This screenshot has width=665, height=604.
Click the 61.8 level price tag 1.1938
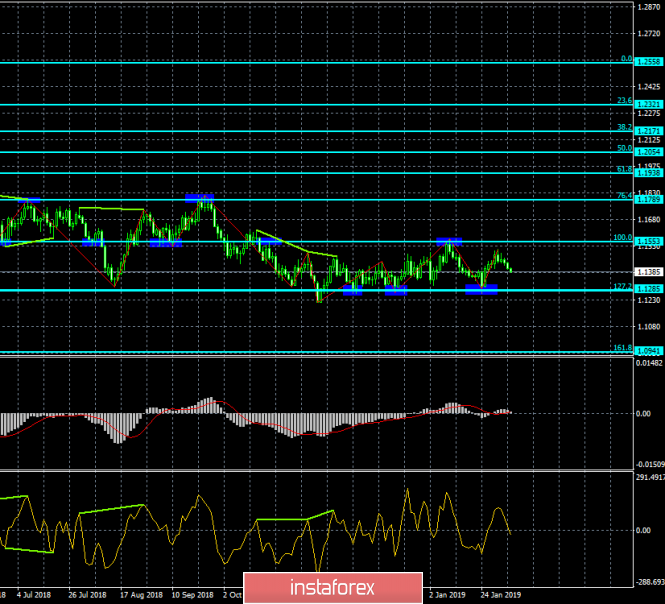pos(649,173)
